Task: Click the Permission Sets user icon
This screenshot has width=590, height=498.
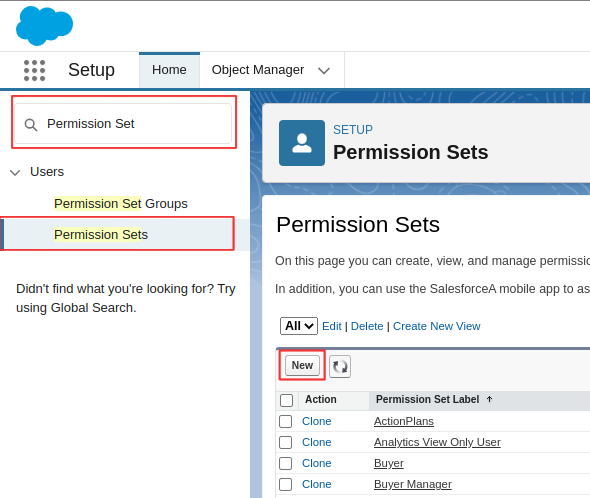Action: pyautogui.click(x=302, y=143)
